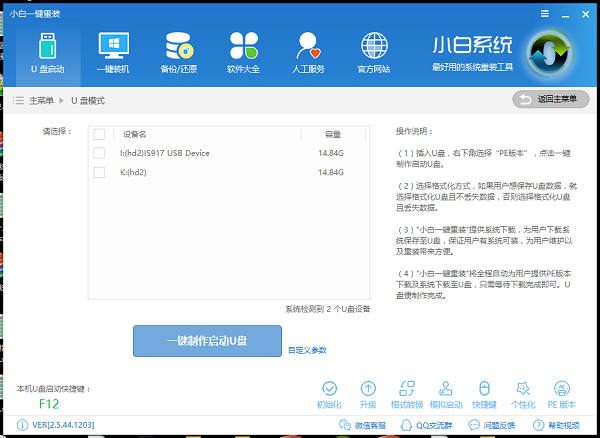
Task: Open the 人工服务 person icon
Action: pyautogui.click(x=308, y=46)
